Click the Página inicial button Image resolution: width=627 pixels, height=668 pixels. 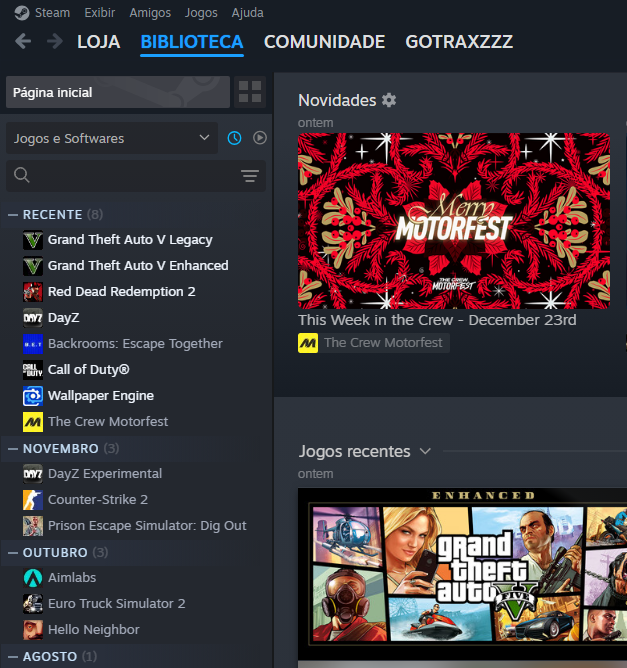coord(118,92)
